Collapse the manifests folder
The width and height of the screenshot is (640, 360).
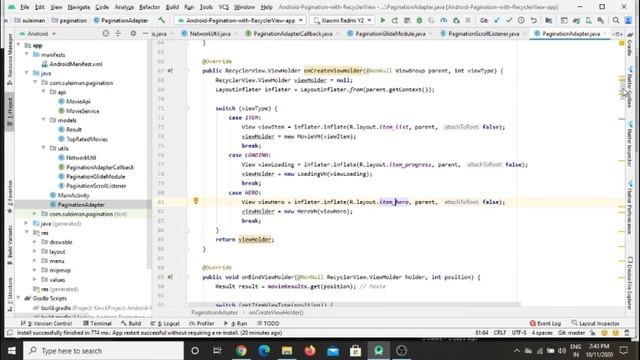point(27,55)
